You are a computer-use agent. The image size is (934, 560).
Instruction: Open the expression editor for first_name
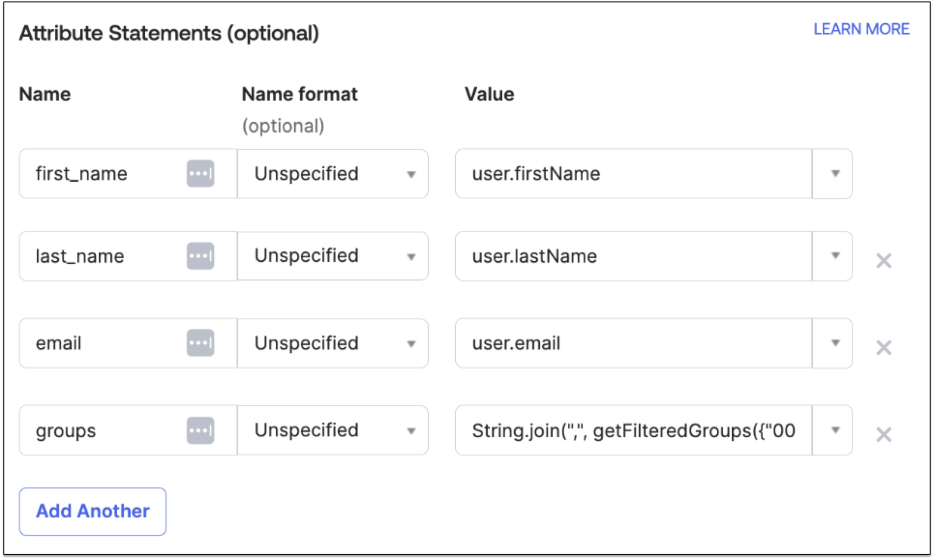200,173
